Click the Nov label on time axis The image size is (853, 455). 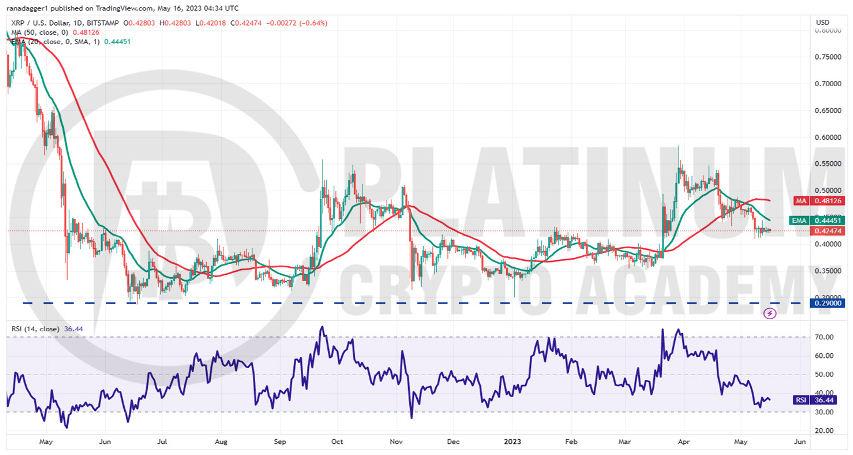click(395, 441)
